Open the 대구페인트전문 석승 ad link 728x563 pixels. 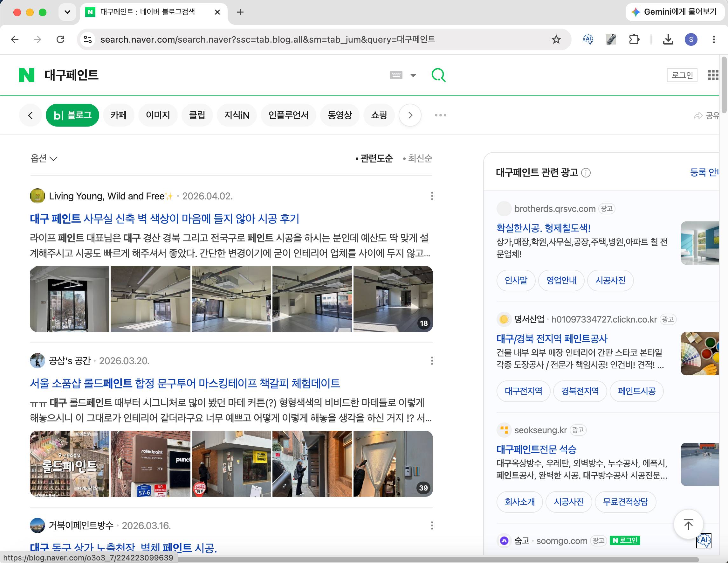tap(536, 449)
